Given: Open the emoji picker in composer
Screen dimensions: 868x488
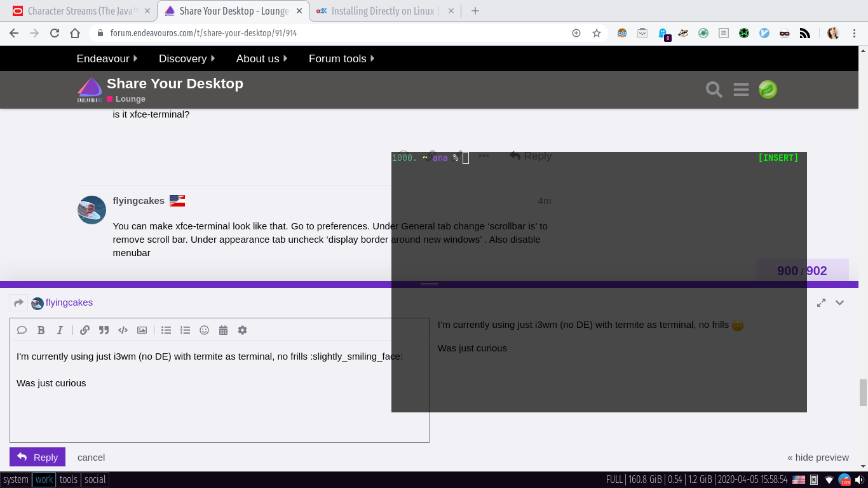Looking at the screenshot, I should (204, 330).
